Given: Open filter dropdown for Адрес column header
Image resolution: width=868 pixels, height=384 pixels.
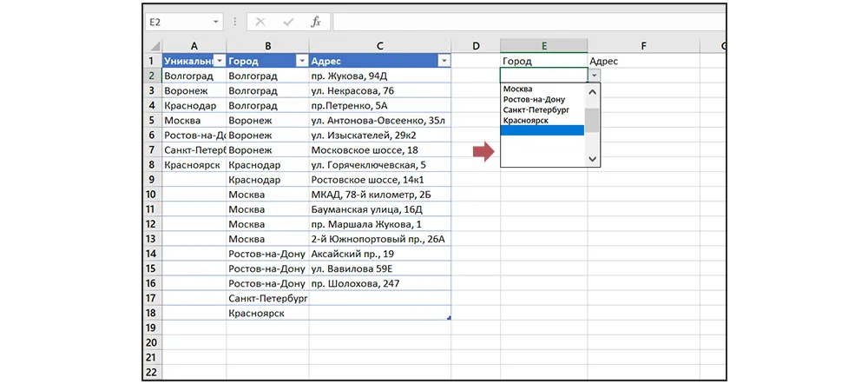Looking at the screenshot, I should (444, 61).
